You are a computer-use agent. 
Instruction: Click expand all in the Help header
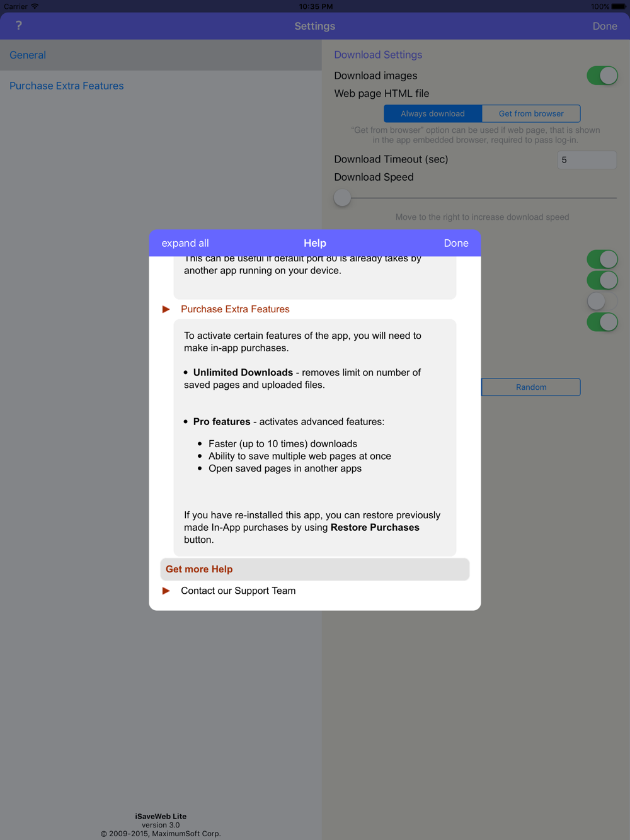[x=185, y=243]
